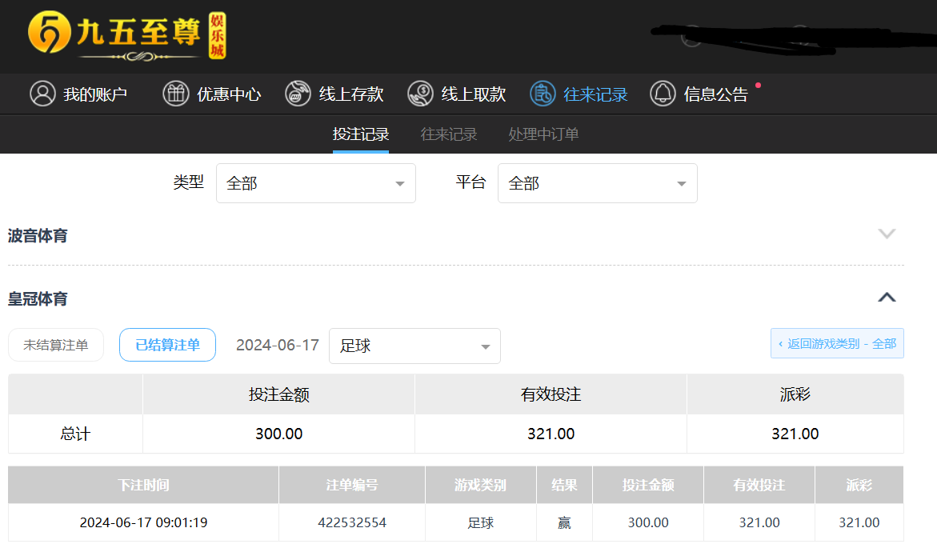Open the 类型 dropdown
This screenshot has height=560, width=937.
click(315, 183)
